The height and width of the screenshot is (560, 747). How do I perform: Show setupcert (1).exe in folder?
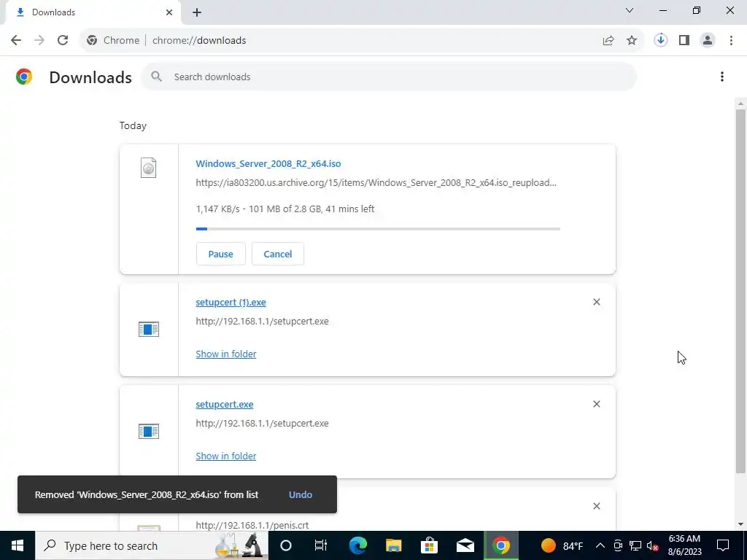[x=226, y=354]
